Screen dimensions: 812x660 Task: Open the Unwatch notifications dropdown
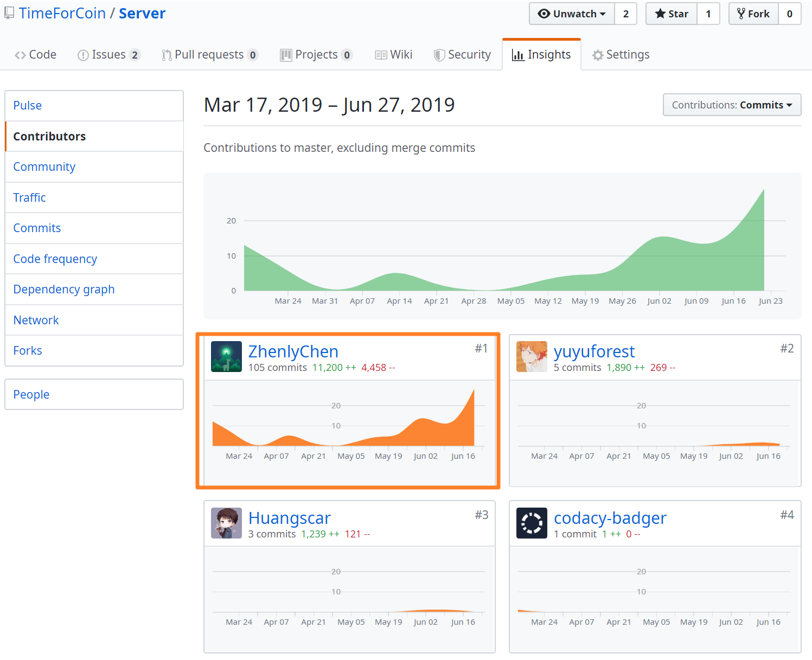[572, 14]
